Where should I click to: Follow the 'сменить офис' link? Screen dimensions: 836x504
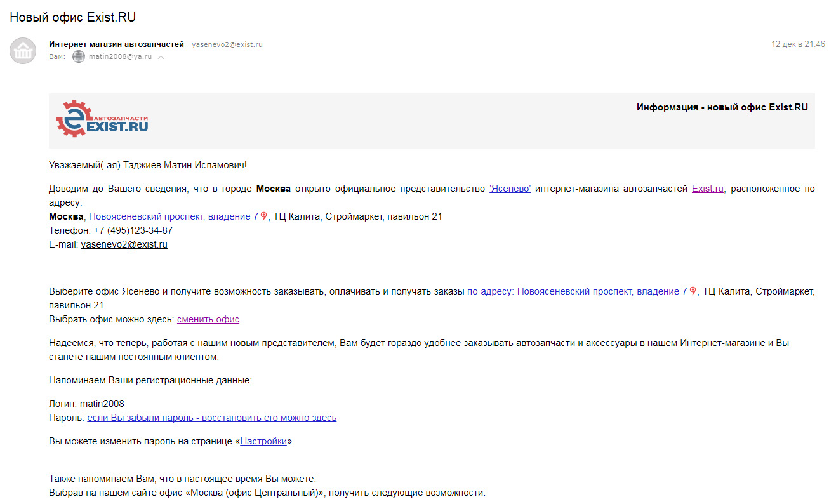pos(208,319)
